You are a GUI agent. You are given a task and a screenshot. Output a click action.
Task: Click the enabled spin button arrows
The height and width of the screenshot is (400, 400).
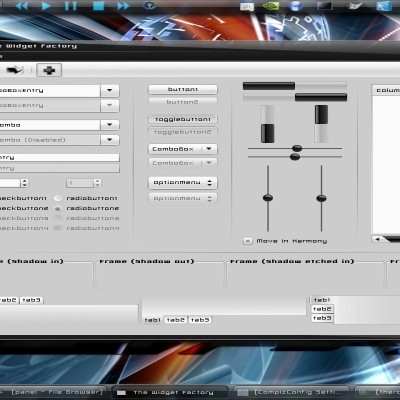[24, 183]
